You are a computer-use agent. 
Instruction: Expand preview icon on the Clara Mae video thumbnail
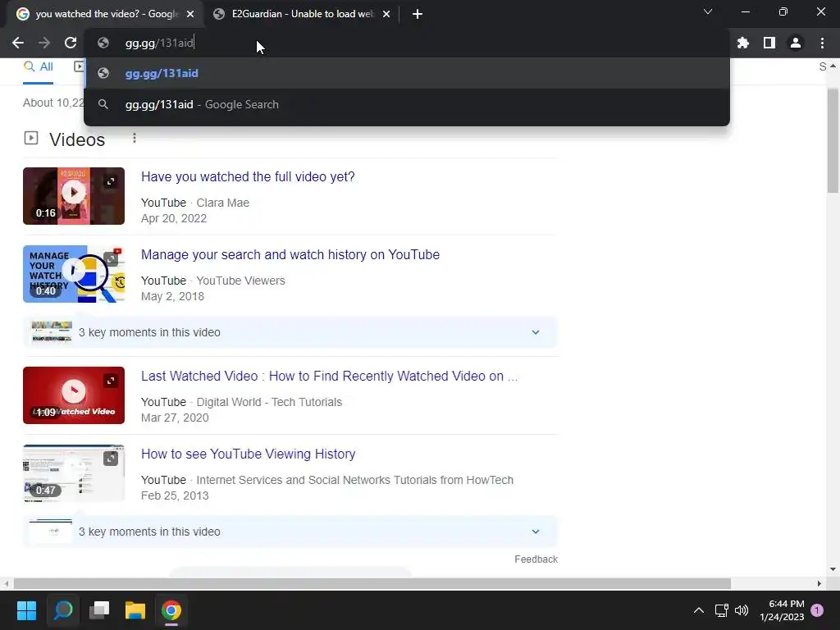[111, 181]
